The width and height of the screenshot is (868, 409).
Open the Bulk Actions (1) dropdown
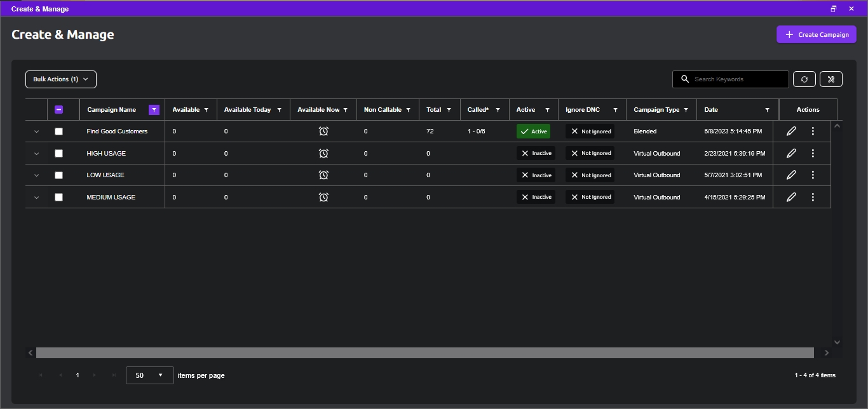tap(61, 79)
